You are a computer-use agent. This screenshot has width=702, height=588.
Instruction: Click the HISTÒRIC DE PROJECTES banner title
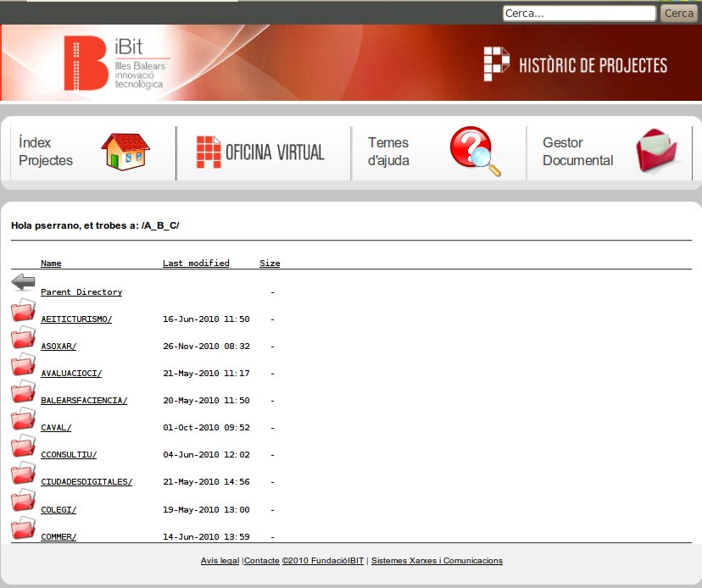593,65
